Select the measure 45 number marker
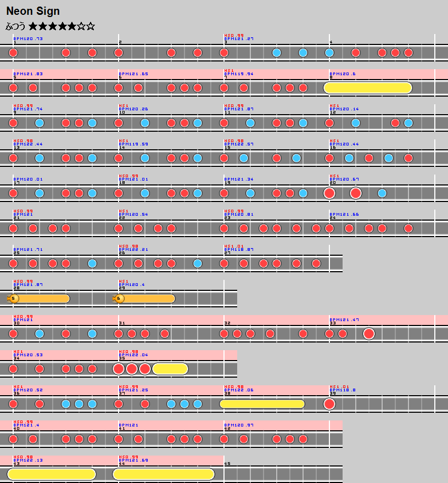Screen dimensions: 448x483 (227, 464)
